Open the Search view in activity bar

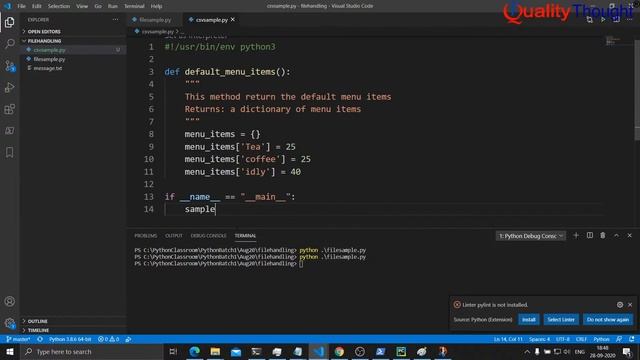coord(9,43)
